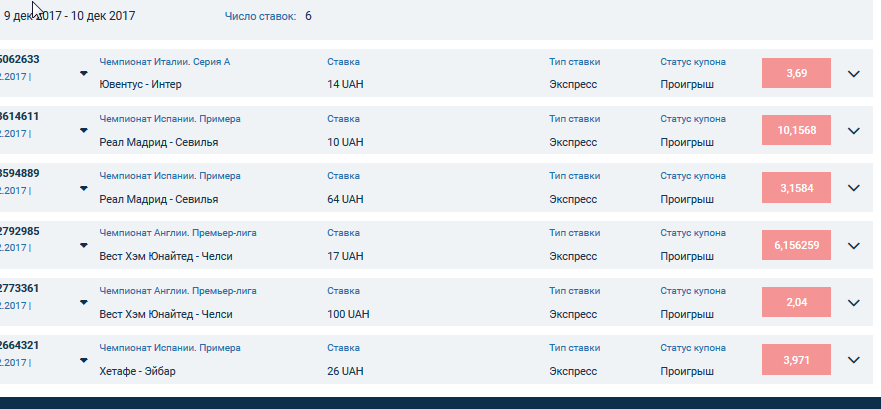The width and height of the screenshot is (881, 409).
Task: Open small triangle in 17 UAH Челси row
Action: pyautogui.click(x=84, y=245)
